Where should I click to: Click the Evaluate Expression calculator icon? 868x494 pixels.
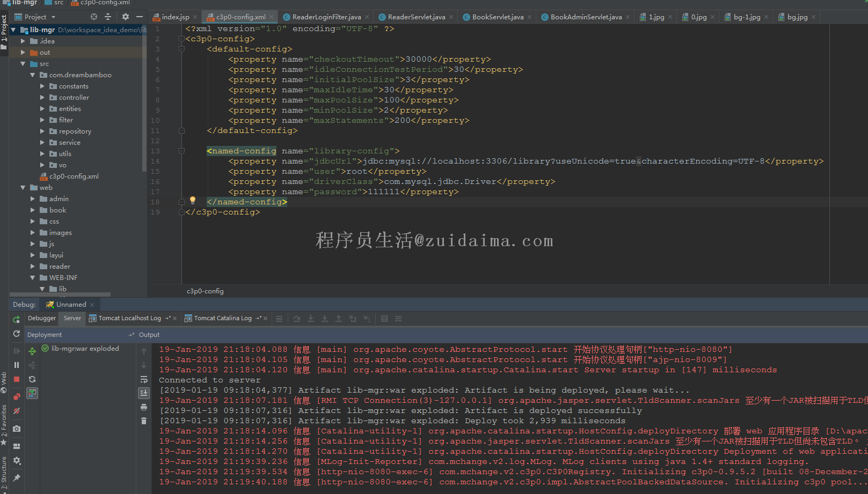[x=384, y=319]
